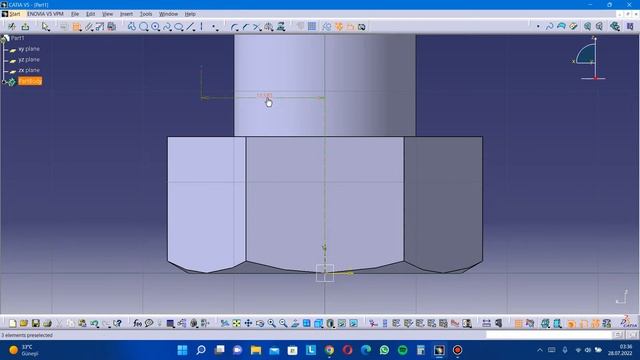Choose the Spline drawing tool
640x360 pixels.
click(167, 27)
